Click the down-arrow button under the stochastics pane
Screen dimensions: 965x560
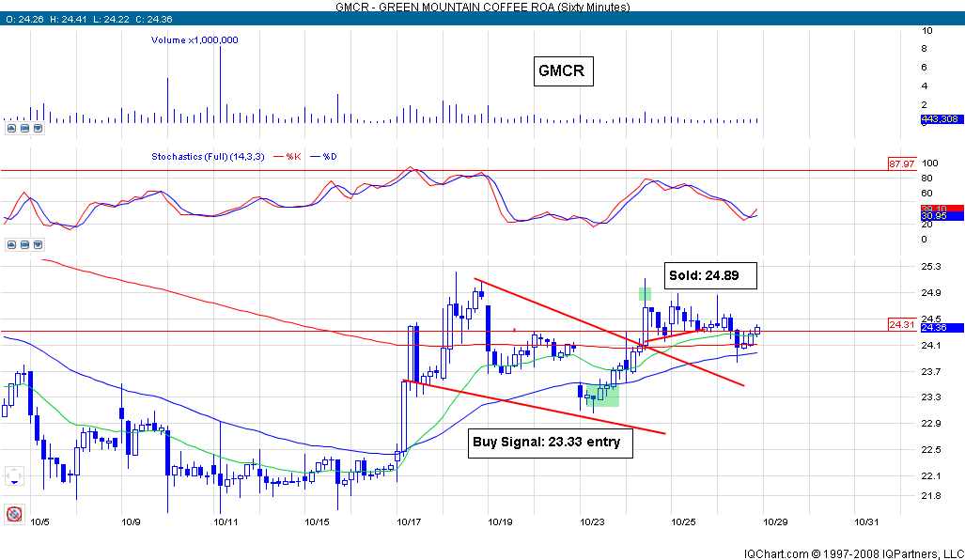[x=37, y=244]
